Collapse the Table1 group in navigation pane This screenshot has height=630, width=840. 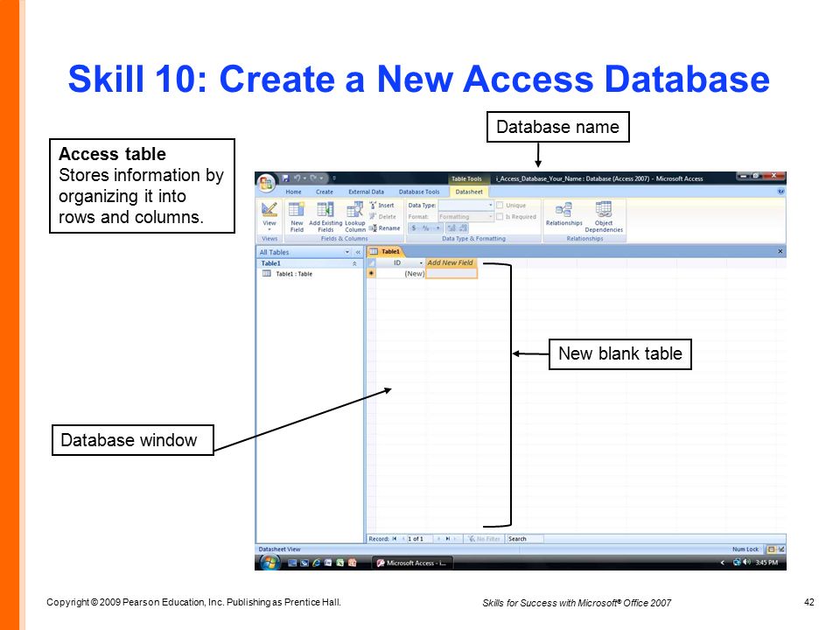click(354, 263)
